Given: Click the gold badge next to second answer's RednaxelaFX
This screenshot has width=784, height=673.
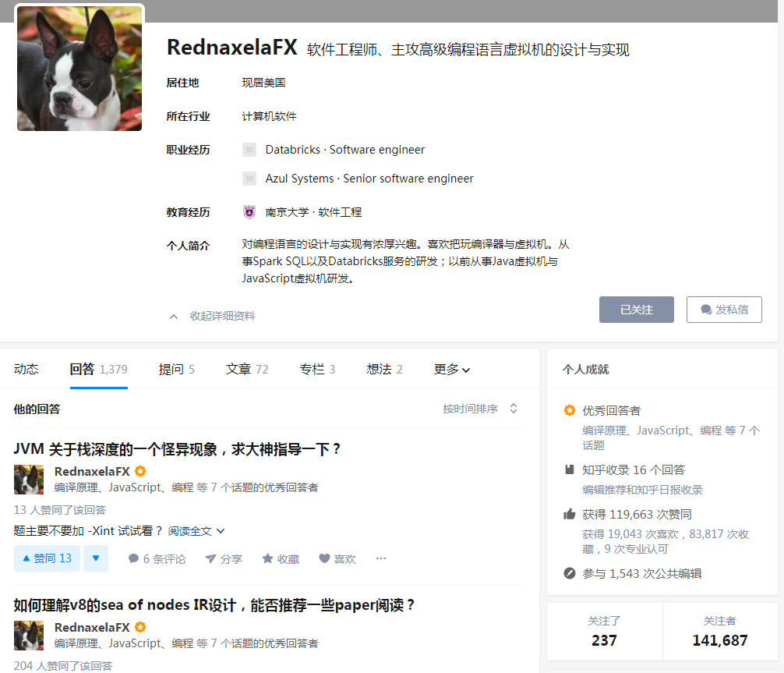Looking at the screenshot, I should (140, 627).
